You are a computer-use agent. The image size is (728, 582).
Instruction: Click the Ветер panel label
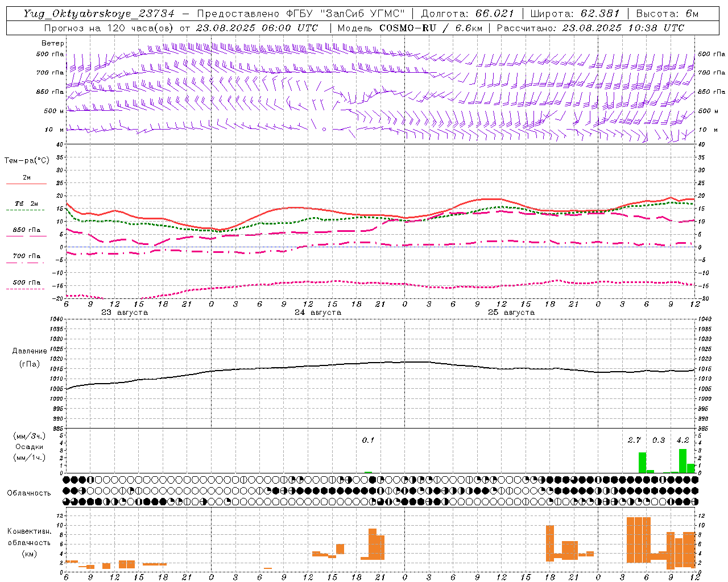(x=52, y=43)
